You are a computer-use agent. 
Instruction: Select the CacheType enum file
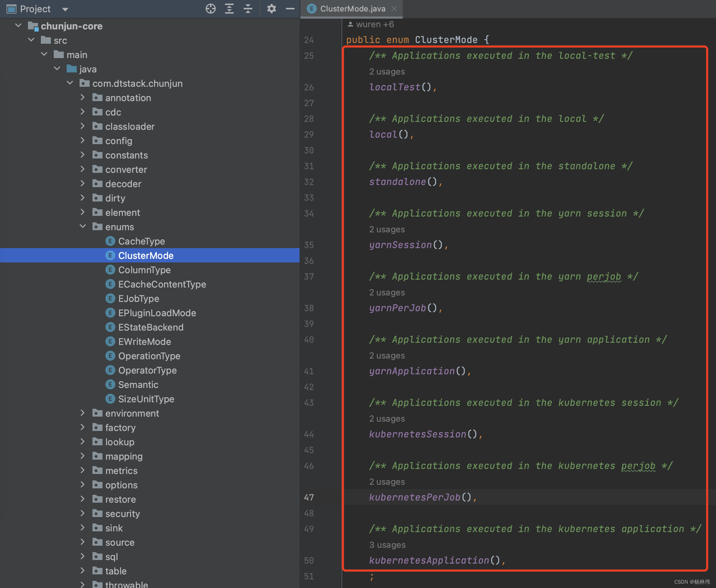click(x=141, y=241)
